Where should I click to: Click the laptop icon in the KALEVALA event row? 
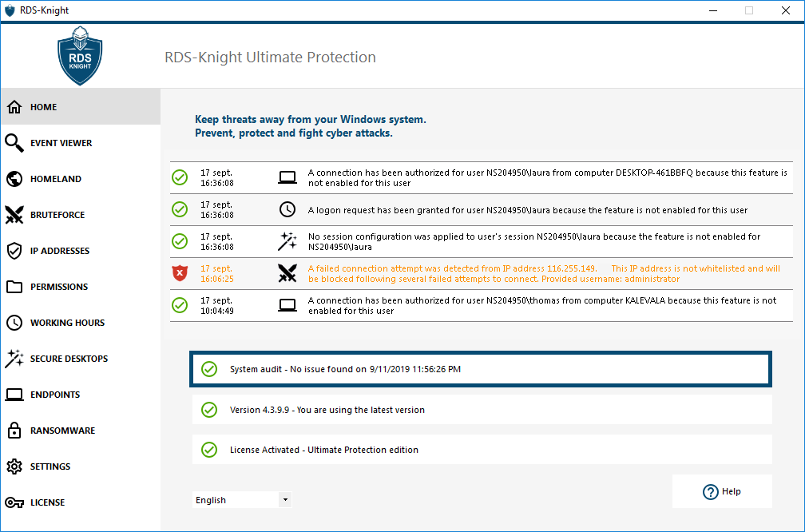coord(287,305)
